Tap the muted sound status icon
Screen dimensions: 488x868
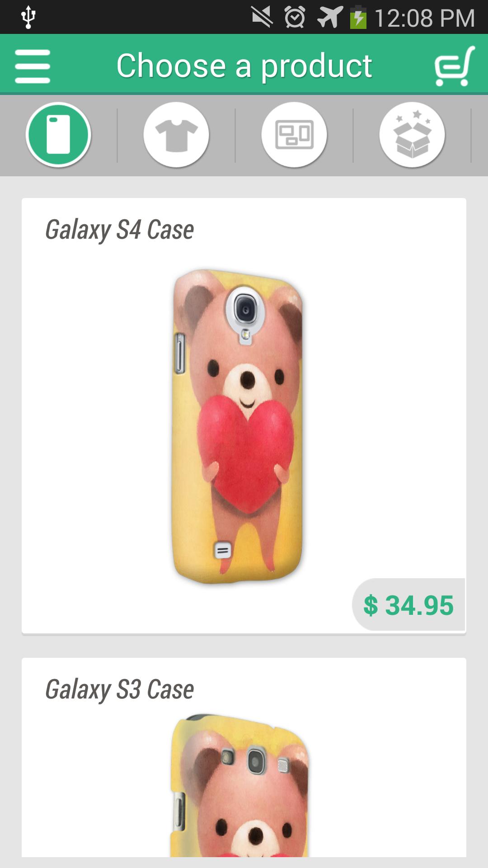pos(262,17)
